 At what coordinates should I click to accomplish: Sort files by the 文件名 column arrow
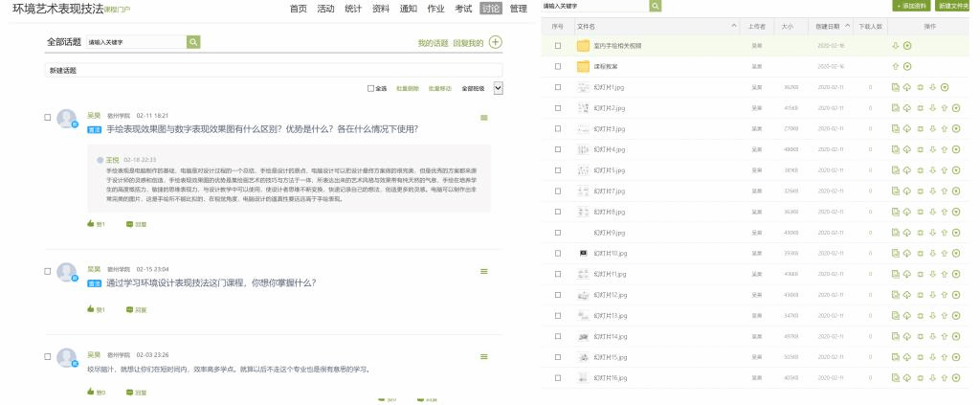733,26
